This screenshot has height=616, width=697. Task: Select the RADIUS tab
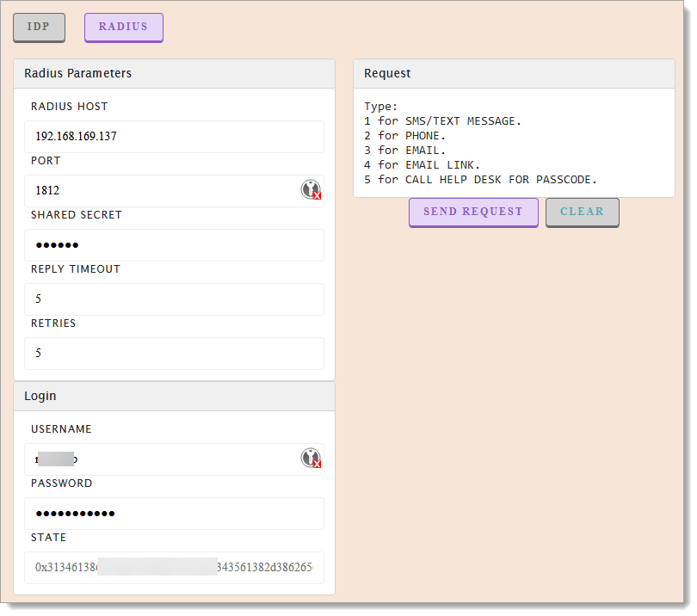123,27
